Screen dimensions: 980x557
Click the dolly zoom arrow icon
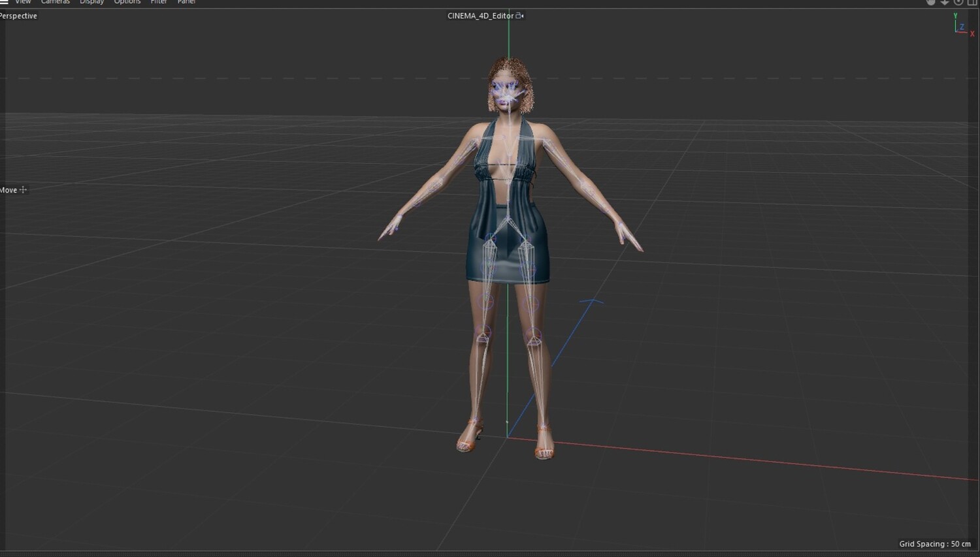coord(945,2)
